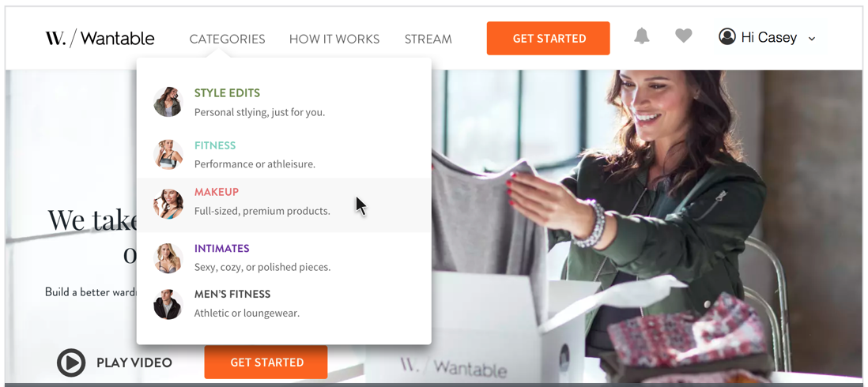Collapse the Categories dropdown menu
Screen dimensions: 868x387
point(227,39)
